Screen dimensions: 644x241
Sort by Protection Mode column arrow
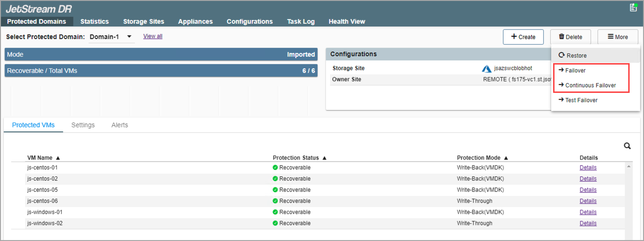(506, 158)
